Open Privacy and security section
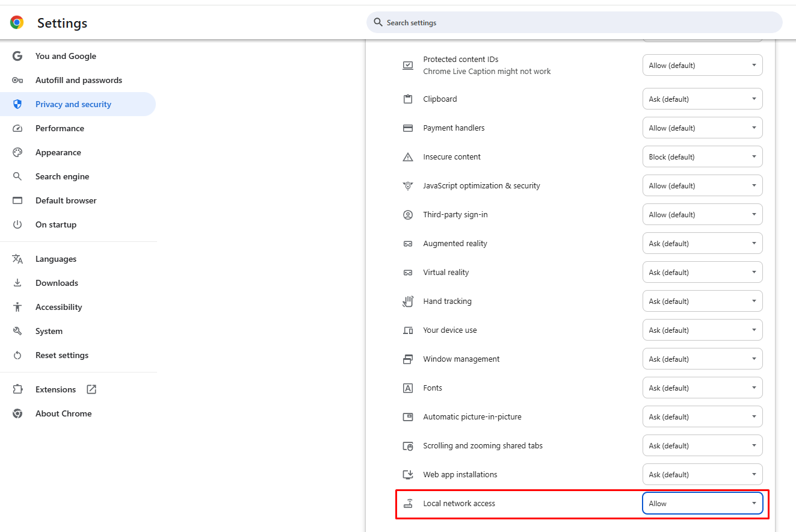Image resolution: width=796 pixels, height=532 pixels. click(x=73, y=104)
